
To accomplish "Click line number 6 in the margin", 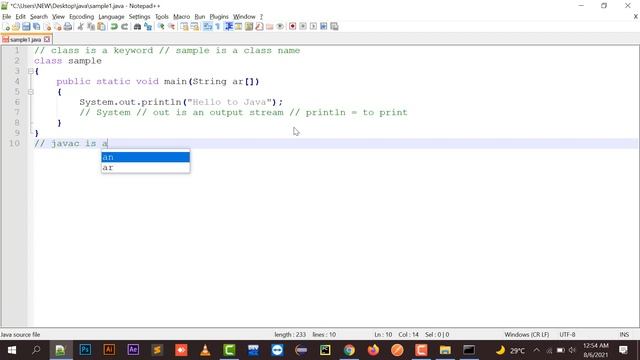I will 17,102.
